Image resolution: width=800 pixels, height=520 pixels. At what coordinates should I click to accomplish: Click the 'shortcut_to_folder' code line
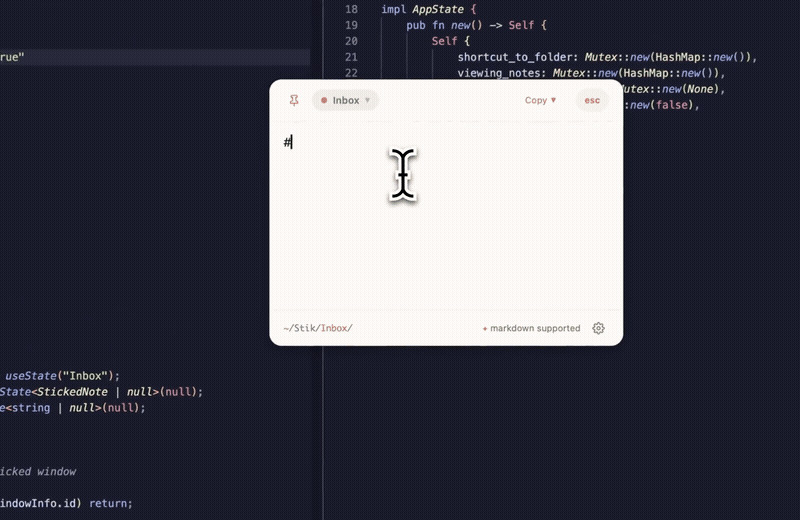tap(607, 57)
